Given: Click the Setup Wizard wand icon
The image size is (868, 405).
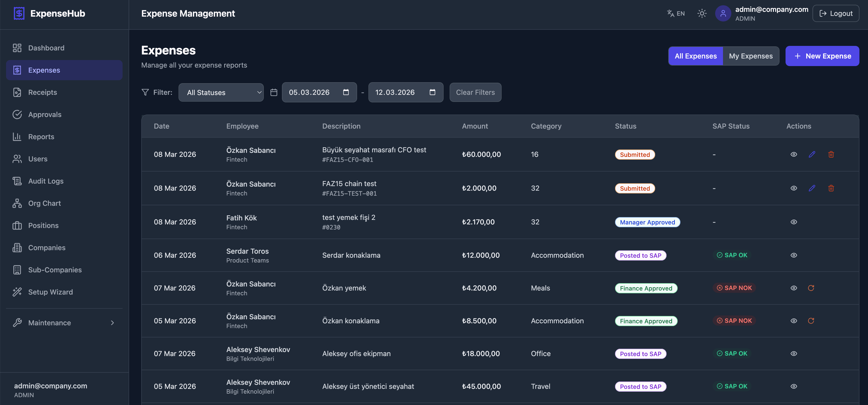Looking at the screenshot, I should [x=17, y=292].
